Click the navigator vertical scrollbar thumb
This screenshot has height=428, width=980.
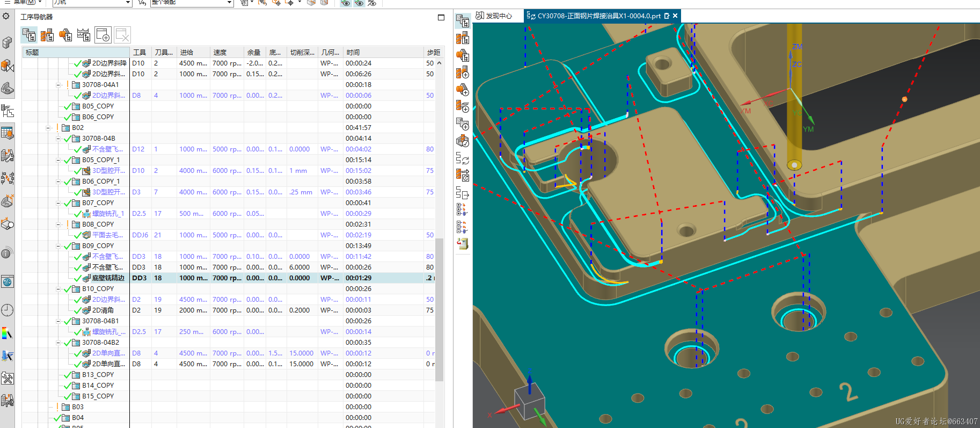tap(439, 309)
